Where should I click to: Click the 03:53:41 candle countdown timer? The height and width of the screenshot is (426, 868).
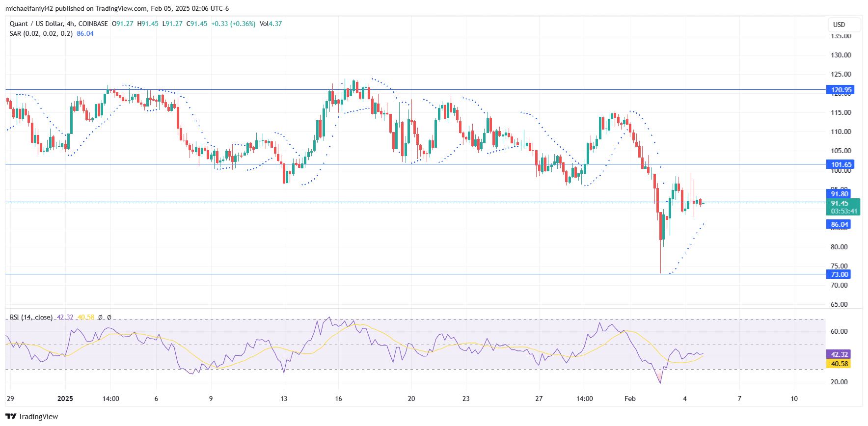[844, 212]
